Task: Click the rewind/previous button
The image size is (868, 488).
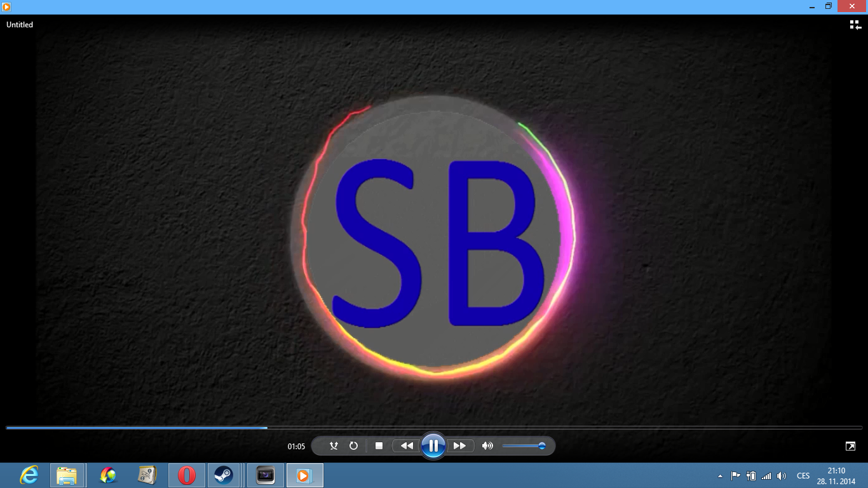Action: (x=407, y=446)
